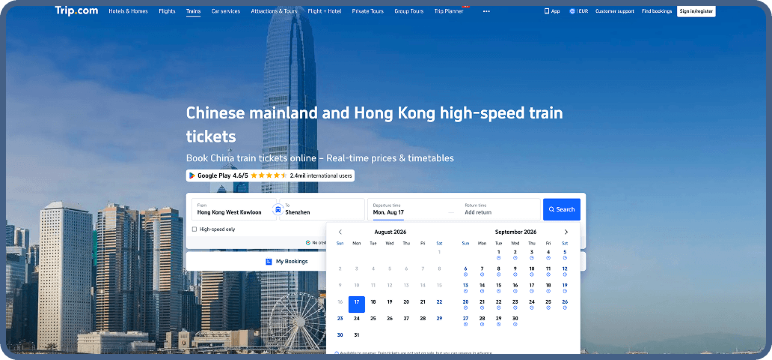
Task: Click clock icon under September 11
Action: (548, 274)
